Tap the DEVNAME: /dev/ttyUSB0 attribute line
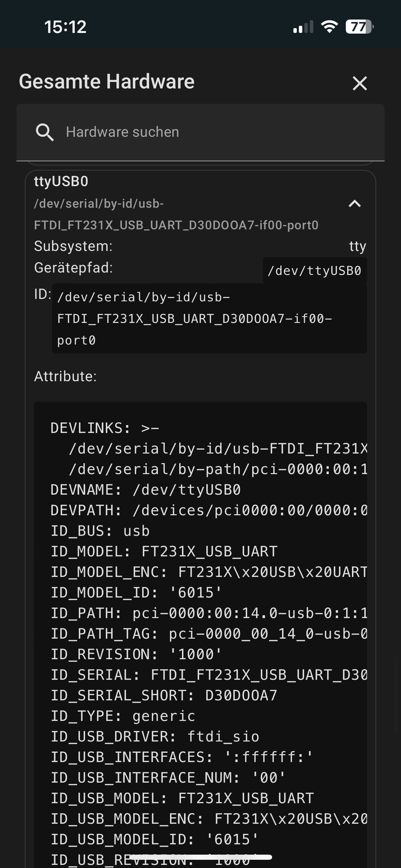Screen dimensions: 401x868 pyautogui.click(x=146, y=490)
